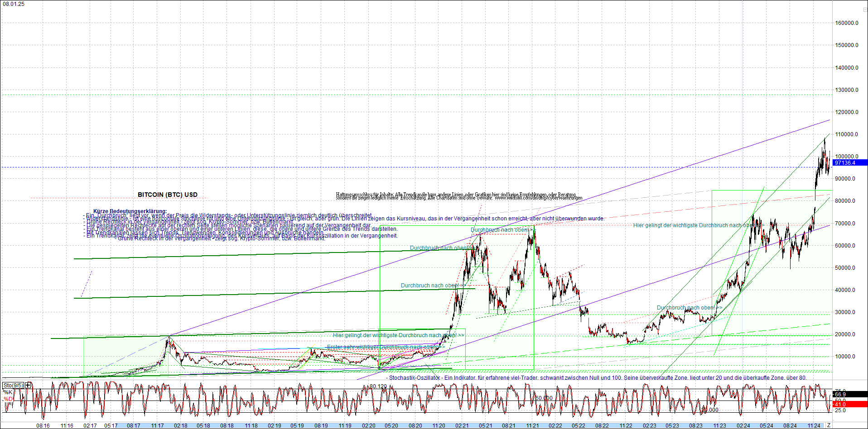Click the 70000.0 price axis label
Image resolution: width=868 pixels, height=429 pixels.
pyautogui.click(x=845, y=224)
